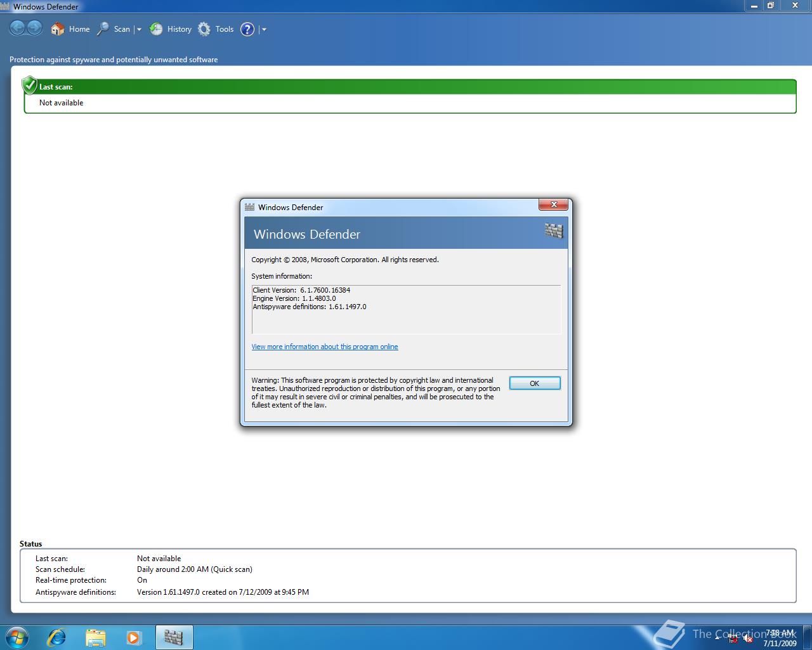
Task: Start a scan with the Scan button
Action: pyautogui.click(x=114, y=29)
